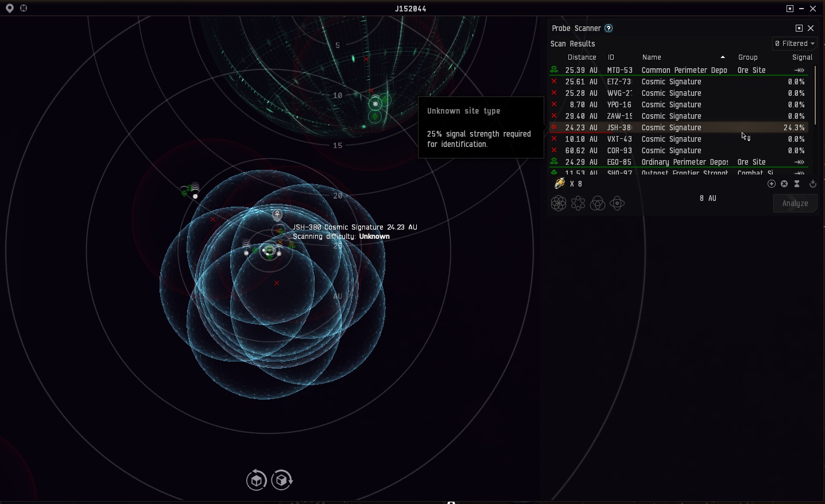Click the red X signature marker near sphere center
Screen dimensions: 825x504
277,283
